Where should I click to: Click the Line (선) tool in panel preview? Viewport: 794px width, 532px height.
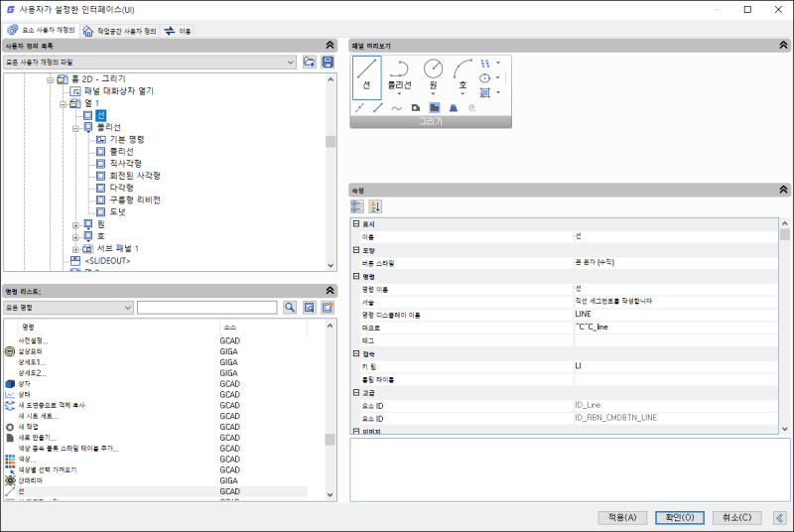pyautogui.click(x=366, y=77)
